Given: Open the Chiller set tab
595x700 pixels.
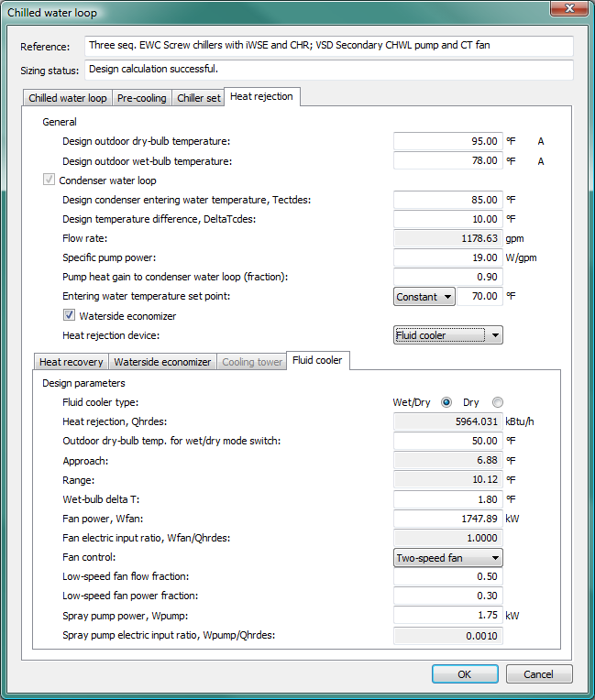Looking at the screenshot, I should (x=198, y=98).
